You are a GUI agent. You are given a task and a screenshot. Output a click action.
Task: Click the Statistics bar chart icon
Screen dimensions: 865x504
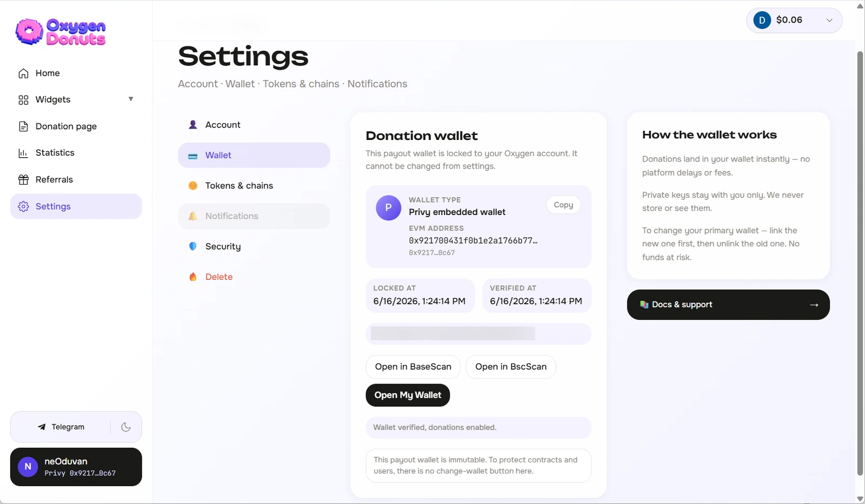click(x=23, y=153)
